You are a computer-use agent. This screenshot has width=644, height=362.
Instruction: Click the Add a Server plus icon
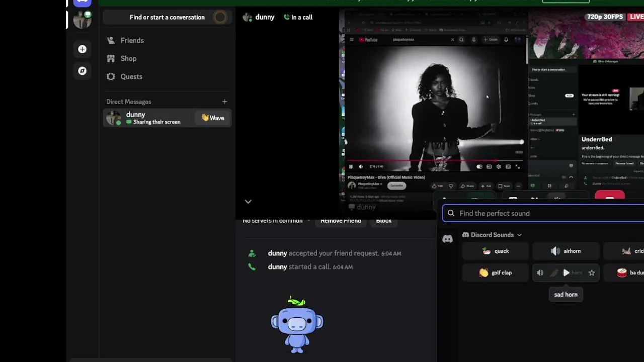coord(82,49)
